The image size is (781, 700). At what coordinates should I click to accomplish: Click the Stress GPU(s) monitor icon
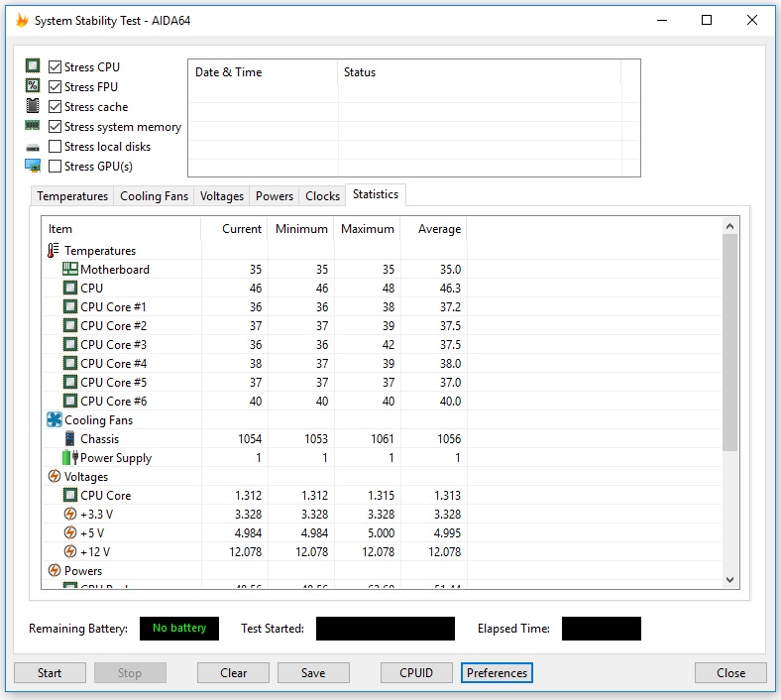pos(33,166)
